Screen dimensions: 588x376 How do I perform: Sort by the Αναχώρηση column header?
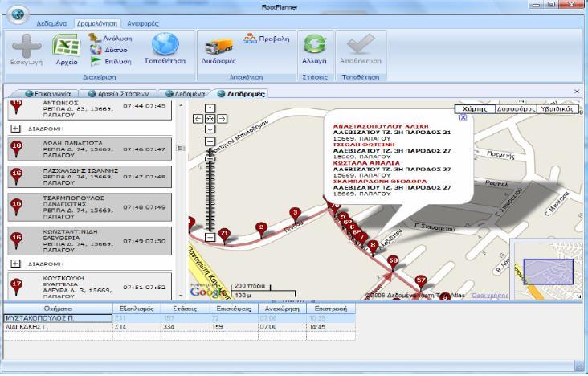click(283, 309)
